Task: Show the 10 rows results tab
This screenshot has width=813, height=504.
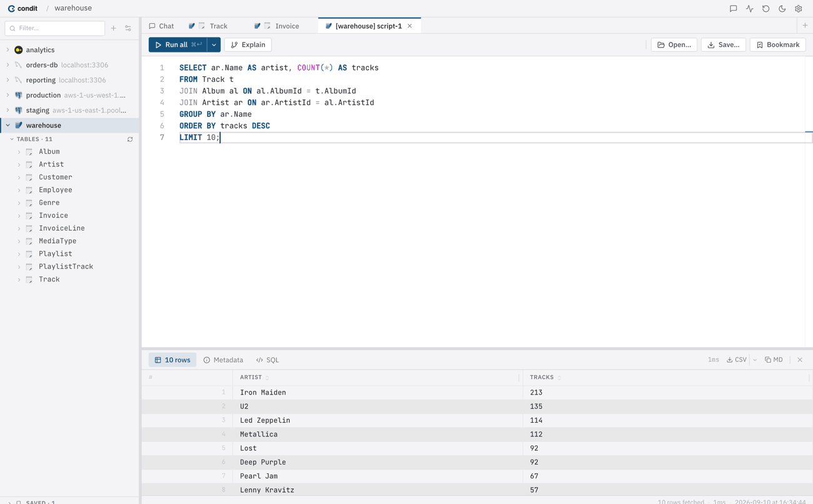Action: click(173, 360)
